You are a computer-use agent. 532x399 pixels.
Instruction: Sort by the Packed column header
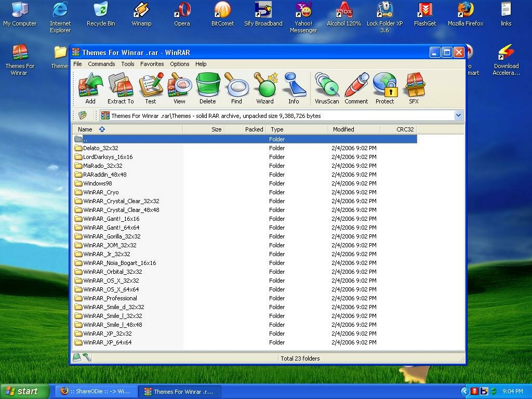245,129
